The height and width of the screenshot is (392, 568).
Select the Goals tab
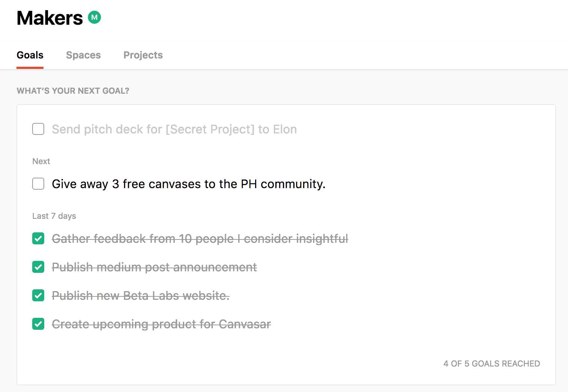[x=30, y=55]
